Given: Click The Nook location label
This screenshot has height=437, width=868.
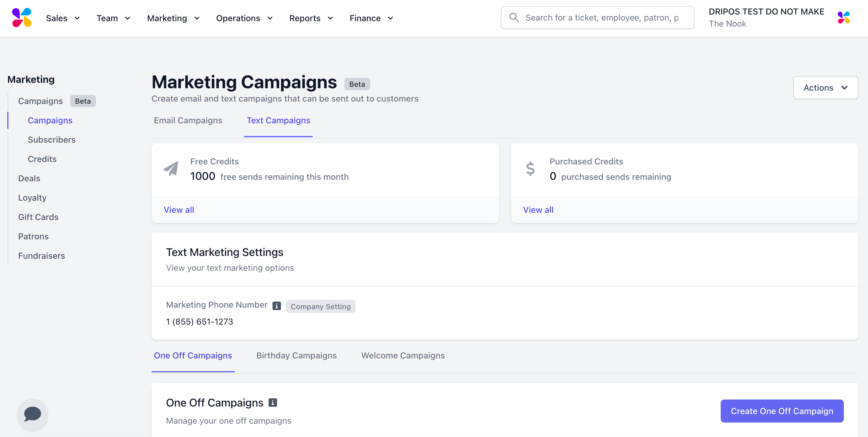Looking at the screenshot, I should pyautogui.click(x=727, y=24).
